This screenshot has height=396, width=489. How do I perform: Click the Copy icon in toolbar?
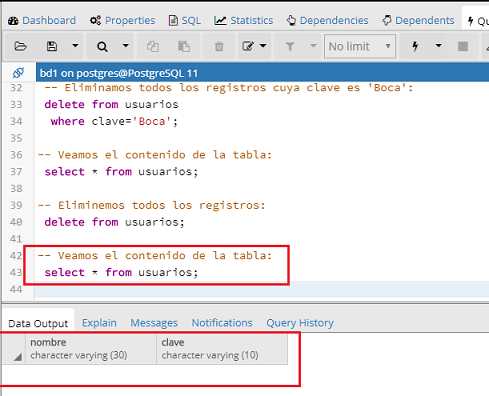pyautogui.click(x=153, y=46)
